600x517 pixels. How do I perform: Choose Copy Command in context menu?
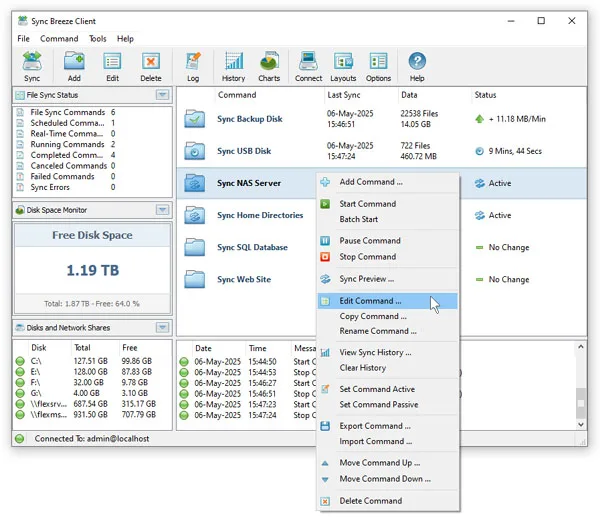(388, 316)
